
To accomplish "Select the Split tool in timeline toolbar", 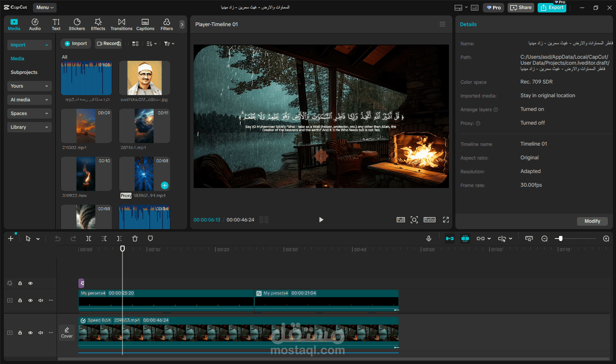I will [89, 239].
